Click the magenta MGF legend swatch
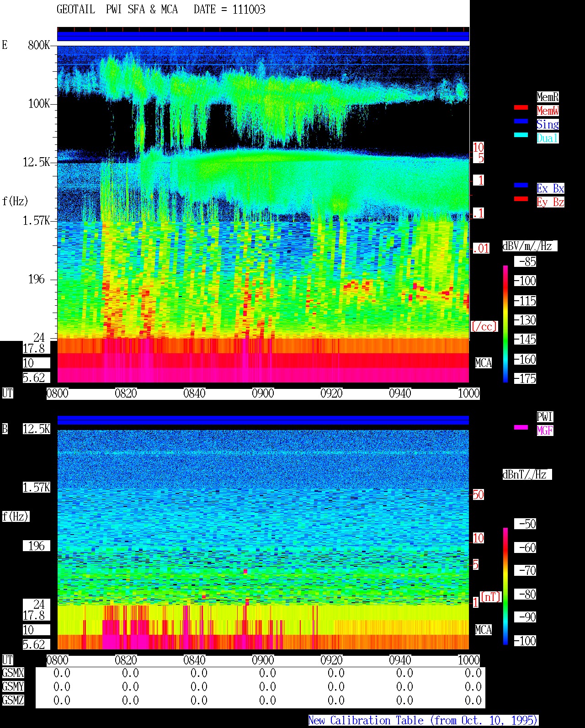This screenshot has height=728, width=585. [x=521, y=427]
